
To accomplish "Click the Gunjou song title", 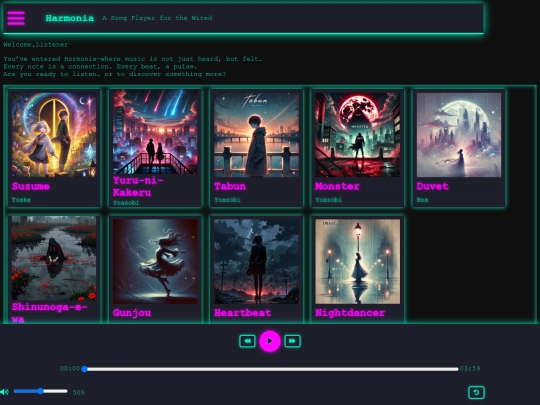I will (132, 313).
